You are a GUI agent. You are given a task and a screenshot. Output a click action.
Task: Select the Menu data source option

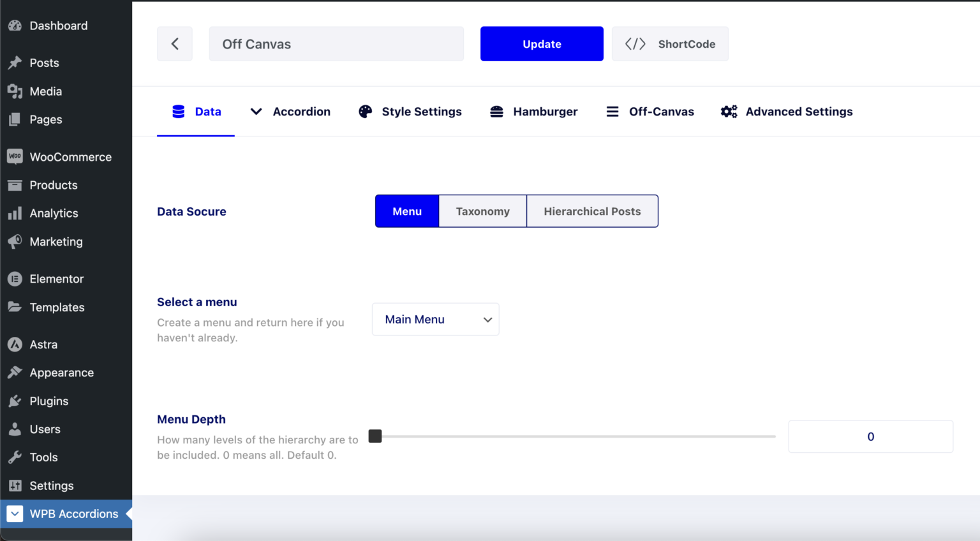(x=406, y=211)
